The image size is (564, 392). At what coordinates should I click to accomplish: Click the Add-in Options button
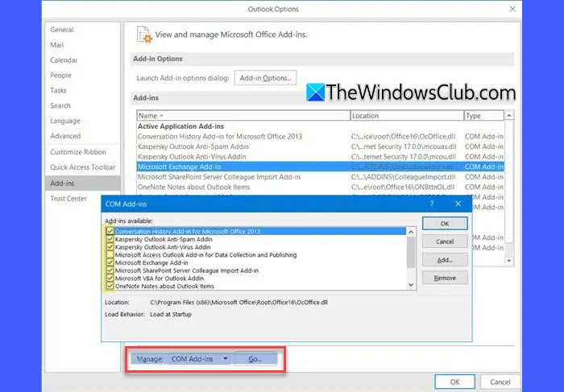(x=265, y=78)
